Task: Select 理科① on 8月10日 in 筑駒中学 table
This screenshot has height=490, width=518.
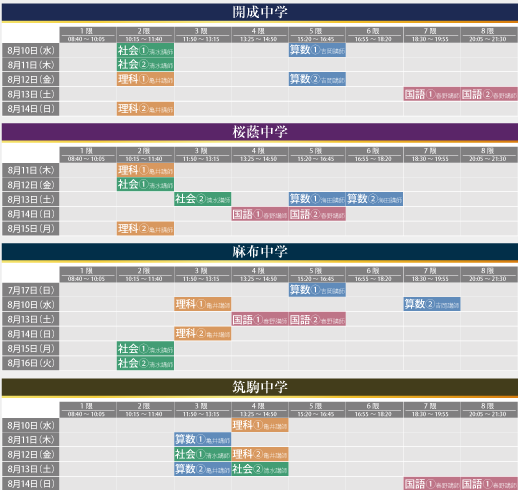Action: tap(260, 425)
